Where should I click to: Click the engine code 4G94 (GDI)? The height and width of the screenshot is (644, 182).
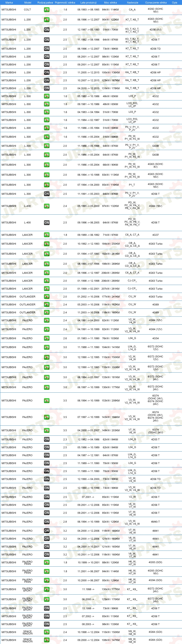tap(155, 580)
